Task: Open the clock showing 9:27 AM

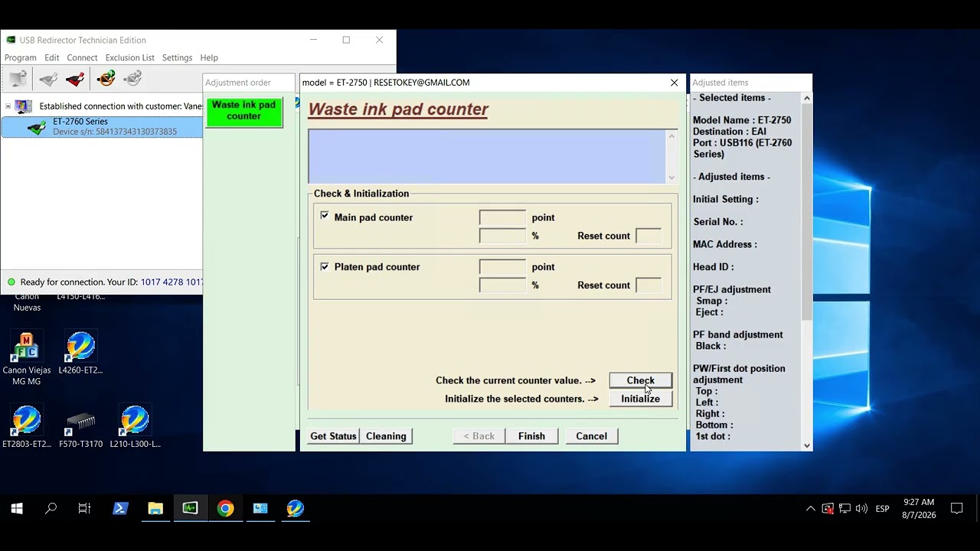Action: click(x=919, y=508)
